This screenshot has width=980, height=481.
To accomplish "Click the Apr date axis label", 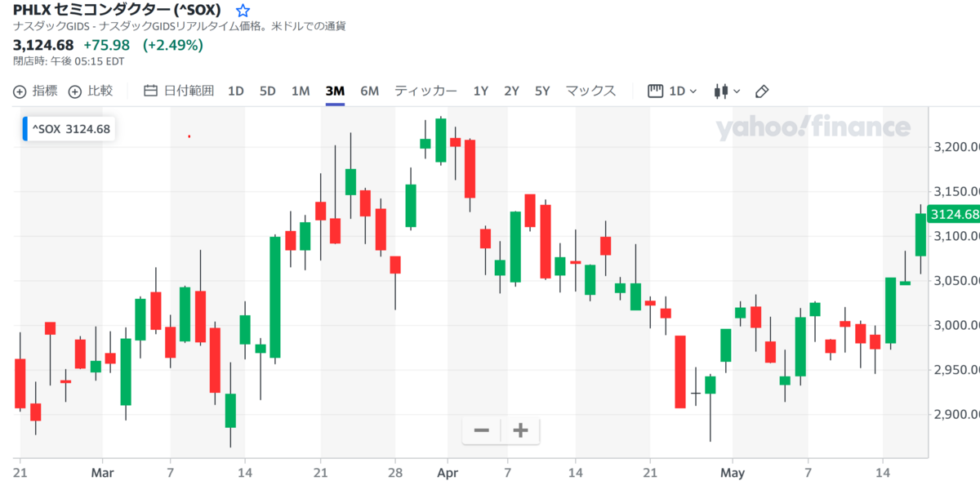I will [x=448, y=473].
